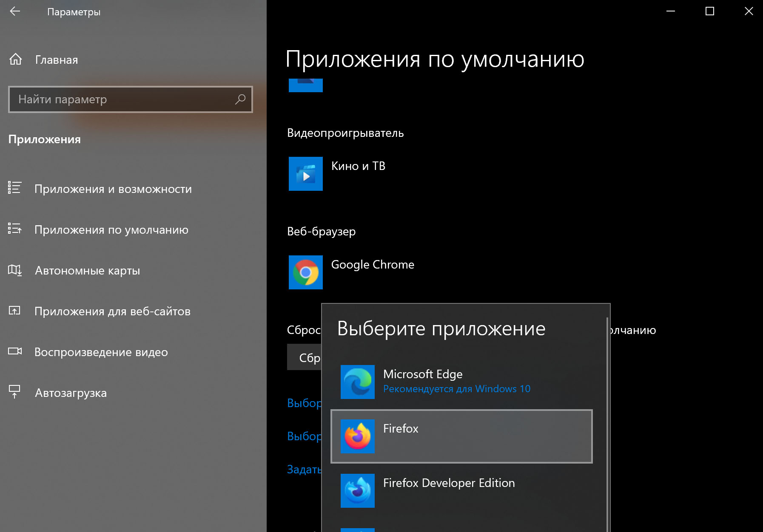Go back with the arrow icon

[15, 11]
